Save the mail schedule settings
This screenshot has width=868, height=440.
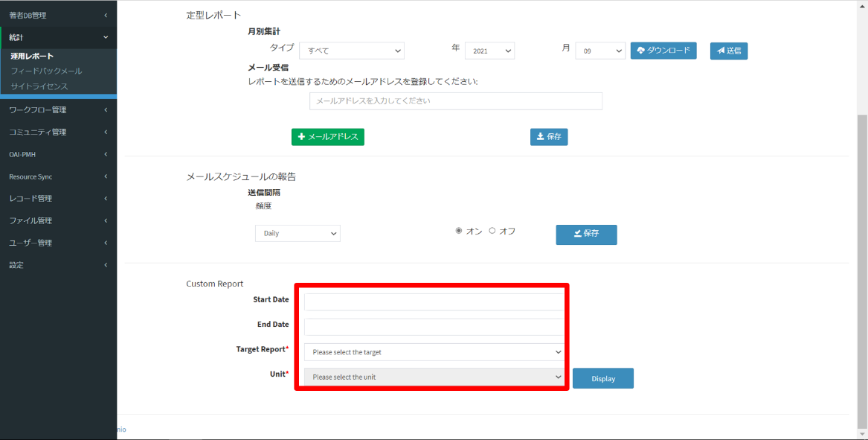pos(586,234)
